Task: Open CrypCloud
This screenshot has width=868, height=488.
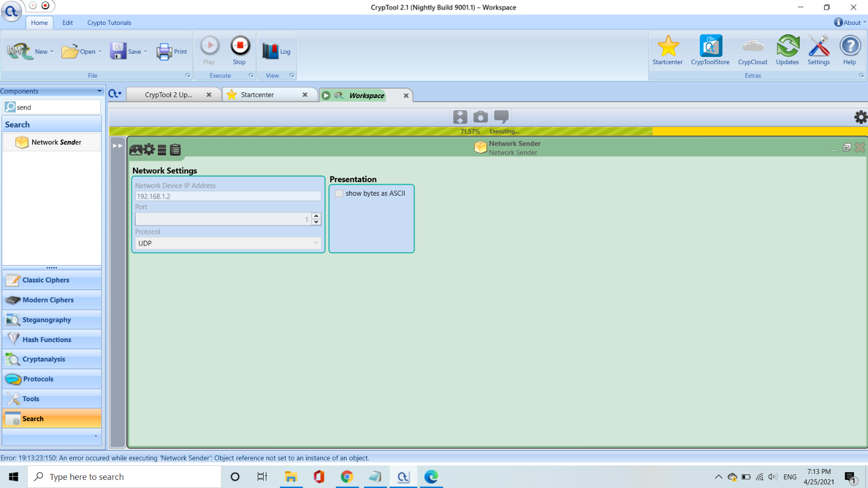Action: pos(752,50)
